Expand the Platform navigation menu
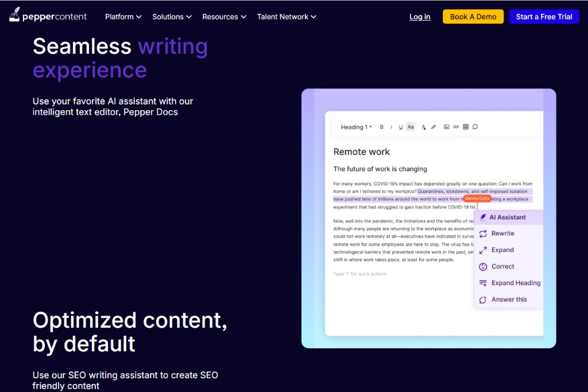 123,17
